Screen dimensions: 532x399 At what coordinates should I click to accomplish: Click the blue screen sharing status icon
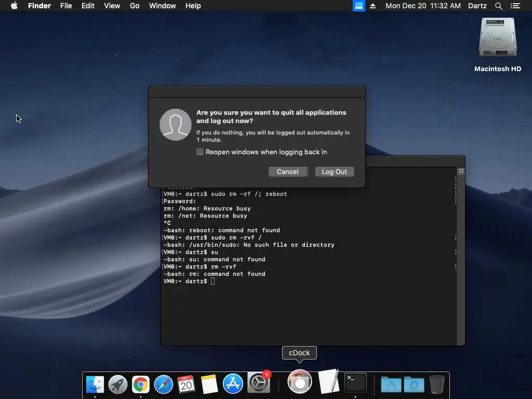point(358,6)
